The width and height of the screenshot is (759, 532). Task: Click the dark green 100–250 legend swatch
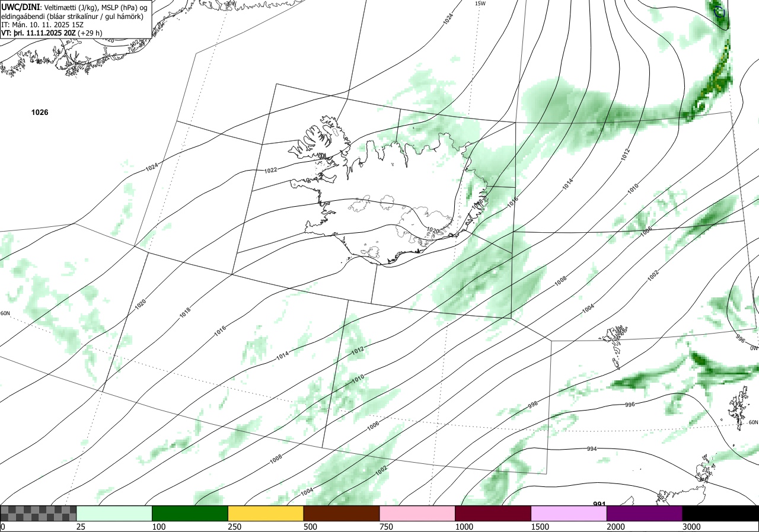point(190,513)
